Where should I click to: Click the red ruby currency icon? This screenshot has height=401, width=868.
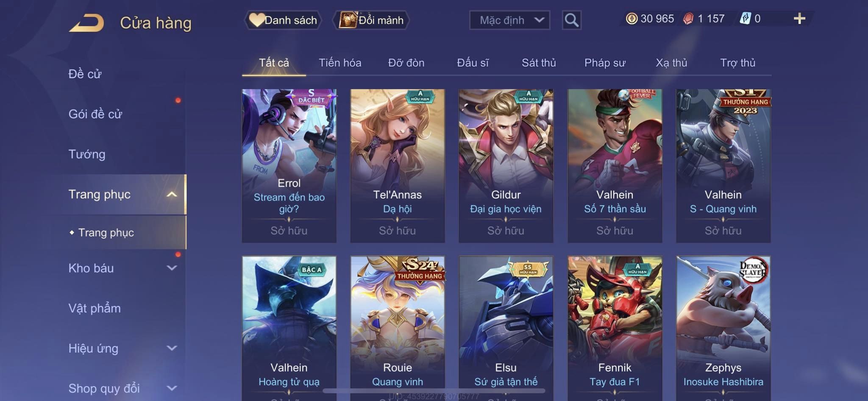coord(688,19)
